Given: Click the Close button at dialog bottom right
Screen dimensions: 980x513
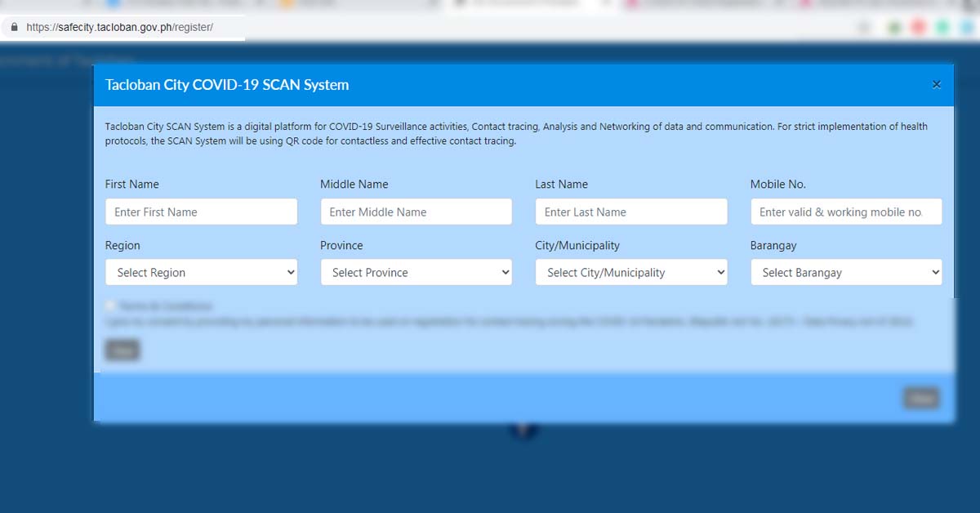Looking at the screenshot, I should click(x=921, y=398).
